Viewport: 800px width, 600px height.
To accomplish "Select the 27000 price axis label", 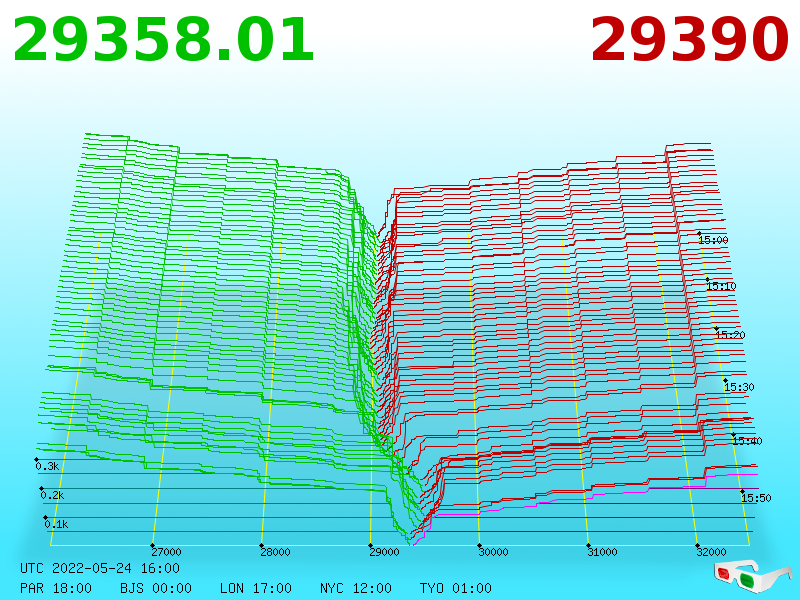I will [166, 552].
